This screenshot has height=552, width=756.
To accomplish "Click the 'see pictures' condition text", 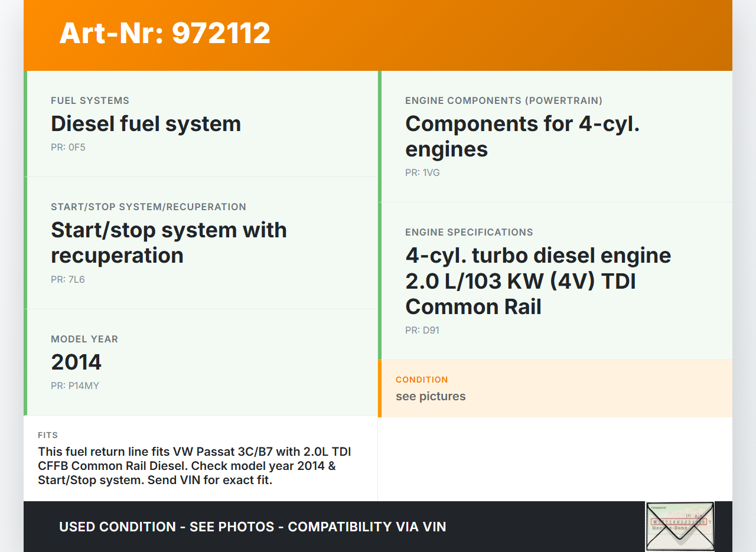I will pyautogui.click(x=431, y=397).
